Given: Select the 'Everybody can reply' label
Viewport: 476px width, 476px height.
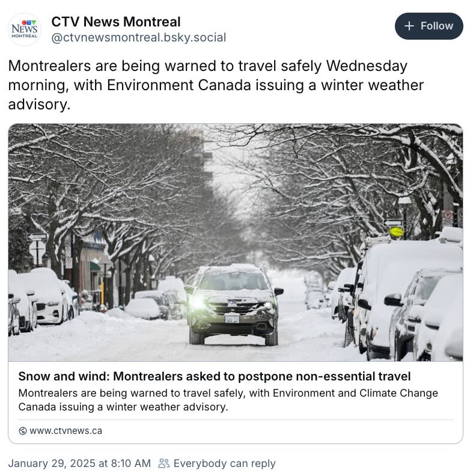Looking at the screenshot, I should (x=224, y=463).
